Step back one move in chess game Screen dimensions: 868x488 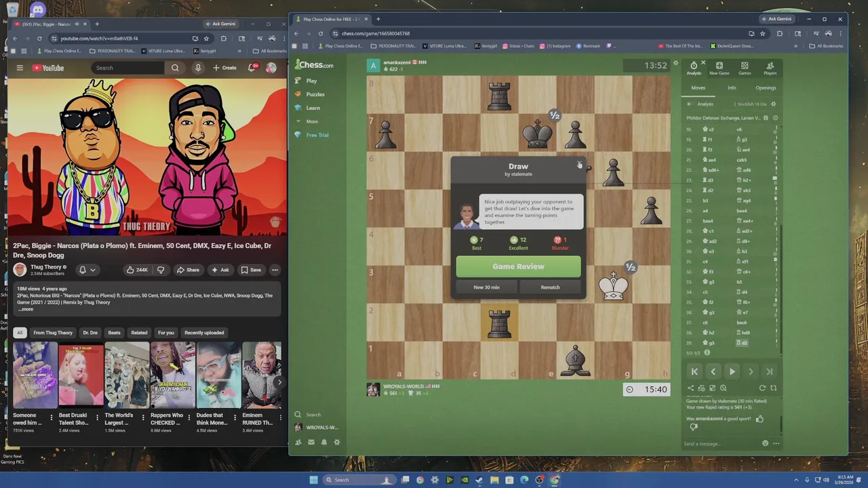pyautogui.click(x=713, y=371)
